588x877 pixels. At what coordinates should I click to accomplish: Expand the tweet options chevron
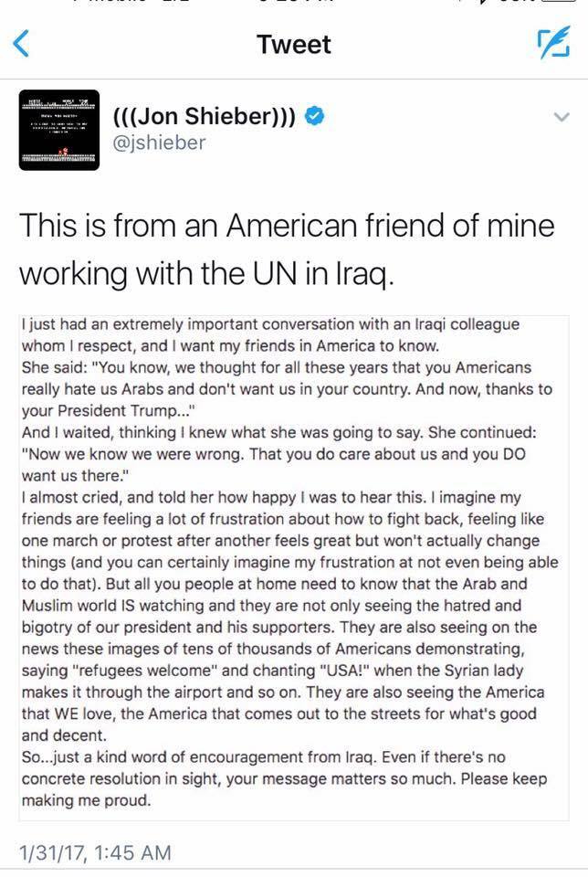[562, 118]
